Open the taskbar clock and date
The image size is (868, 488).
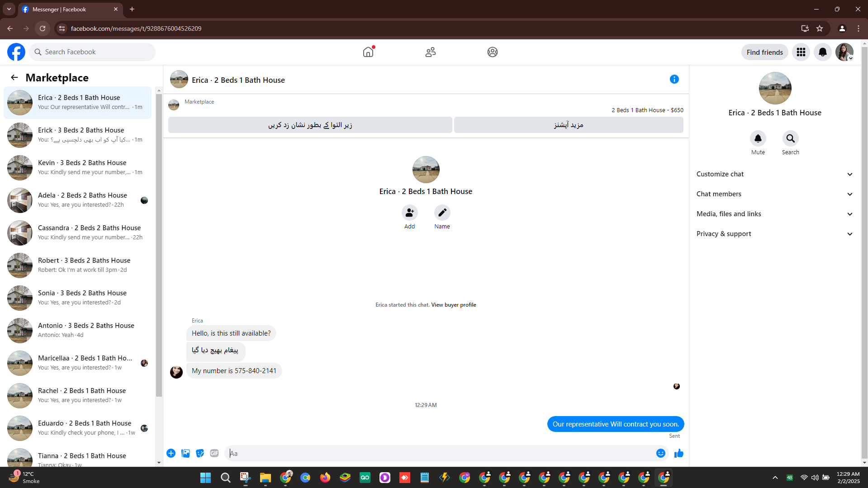click(x=848, y=478)
